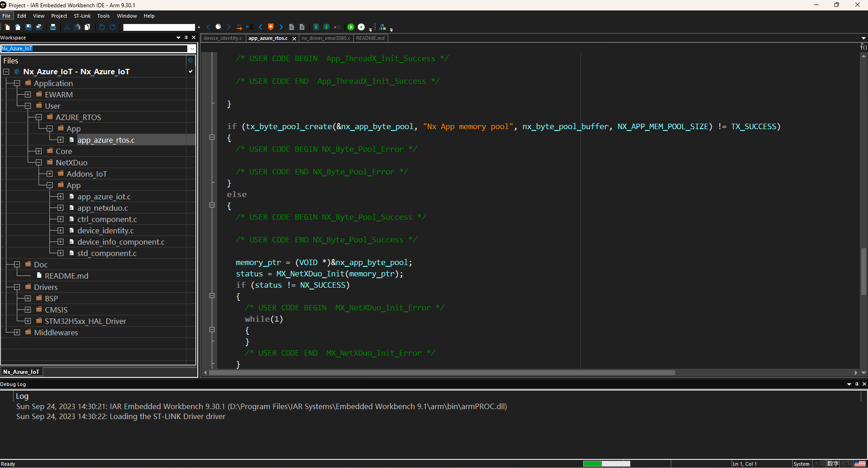Image resolution: width=868 pixels, height=468 pixels.
Task: Open the workspace settings gear icon
Action: point(190,60)
